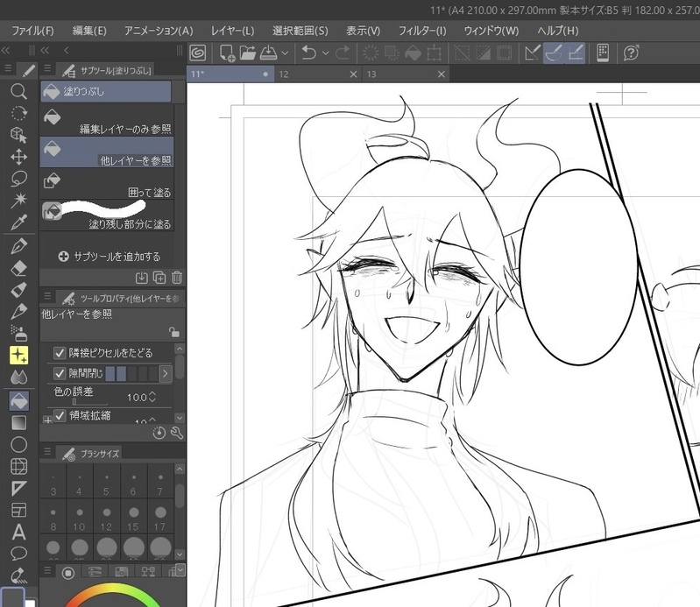Expand 隙間閉じ options arrow
This screenshot has height=607, width=700.
pos(166,374)
